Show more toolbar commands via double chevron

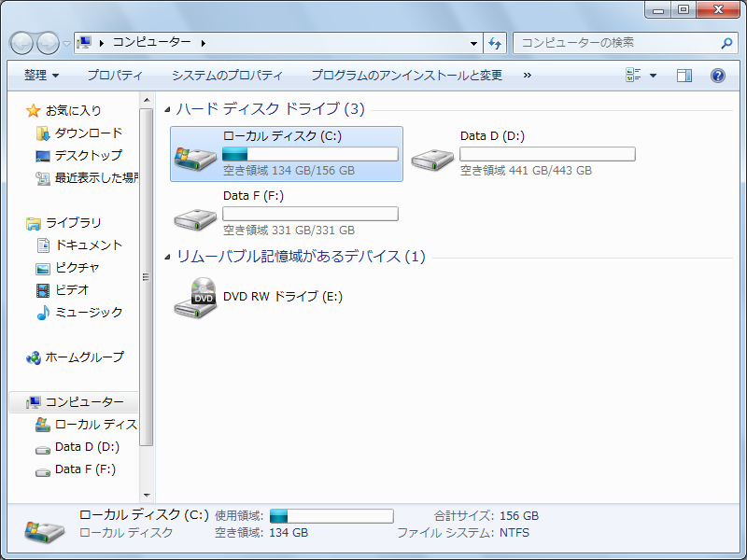coord(527,76)
